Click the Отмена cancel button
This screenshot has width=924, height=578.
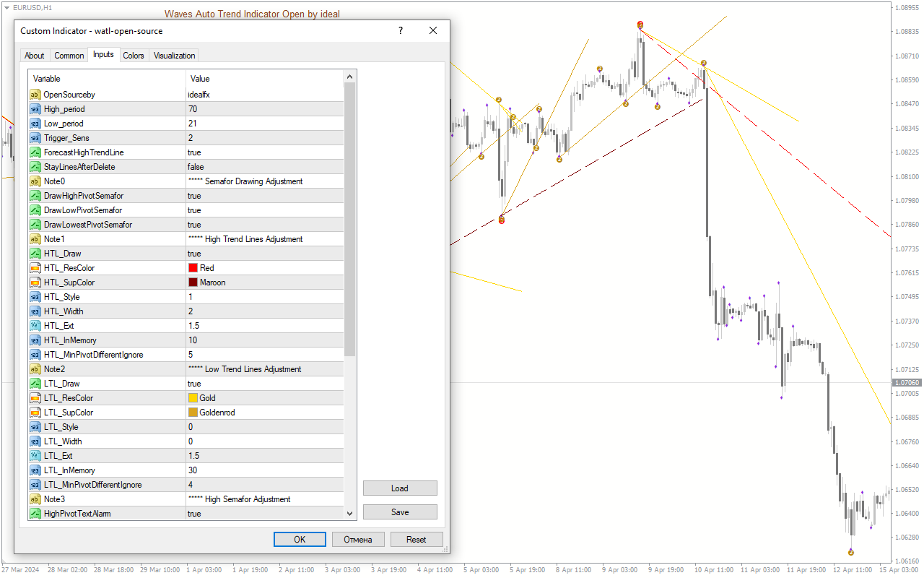coord(358,540)
